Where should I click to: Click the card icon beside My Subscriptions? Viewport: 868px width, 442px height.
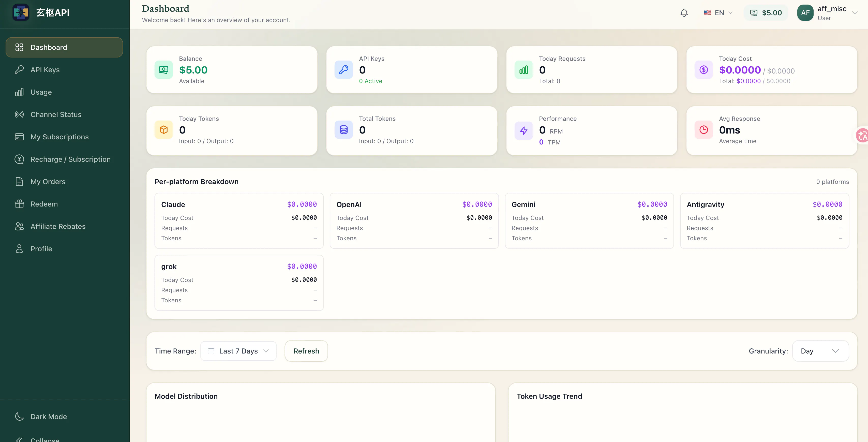pyautogui.click(x=19, y=137)
